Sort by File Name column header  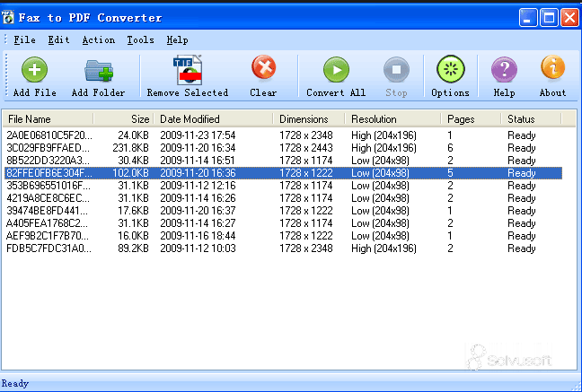[x=48, y=119]
